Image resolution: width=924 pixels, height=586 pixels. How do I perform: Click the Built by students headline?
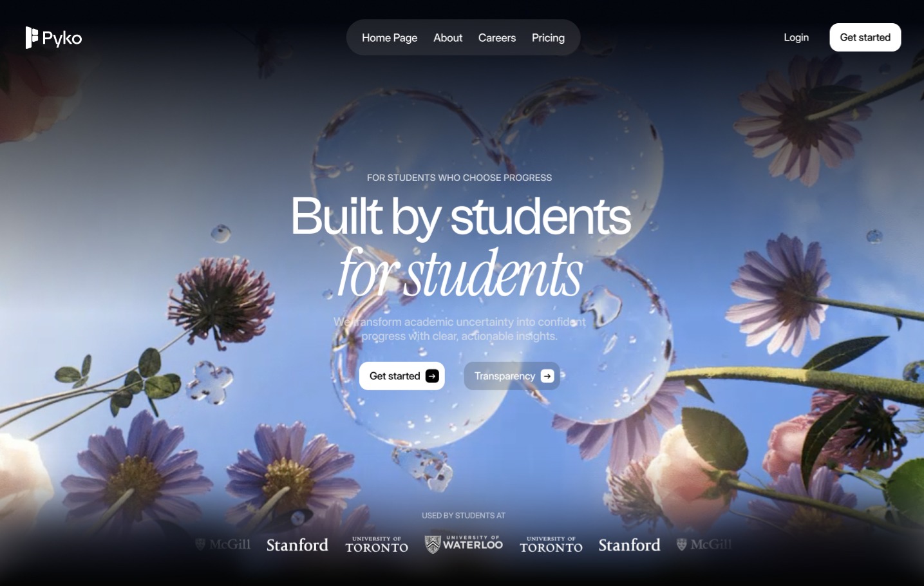(x=461, y=217)
